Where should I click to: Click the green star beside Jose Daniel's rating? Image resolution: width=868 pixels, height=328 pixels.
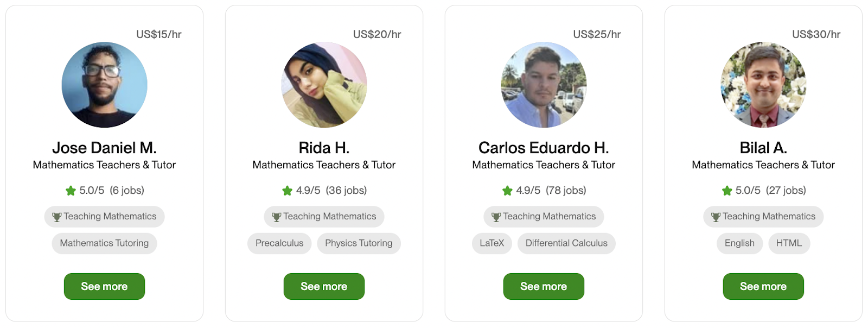click(x=71, y=191)
